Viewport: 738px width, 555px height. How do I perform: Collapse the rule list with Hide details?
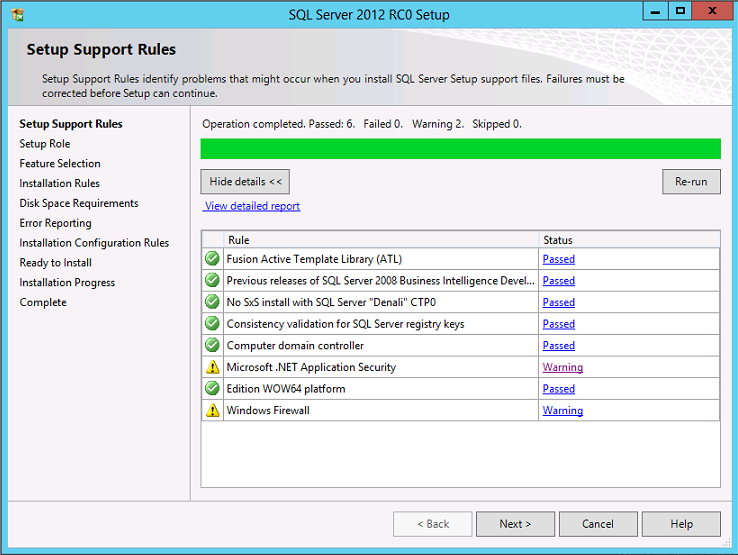click(x=245, y=182)
